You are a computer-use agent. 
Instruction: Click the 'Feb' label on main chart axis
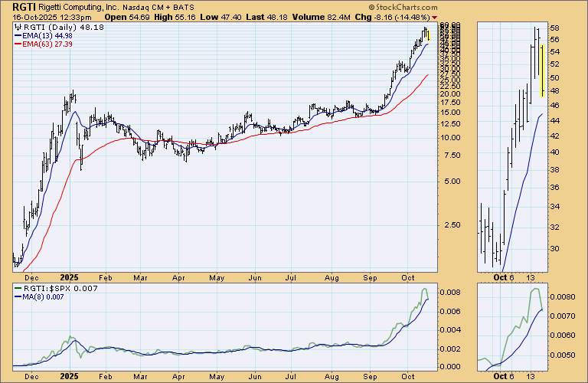pos(106,278)
